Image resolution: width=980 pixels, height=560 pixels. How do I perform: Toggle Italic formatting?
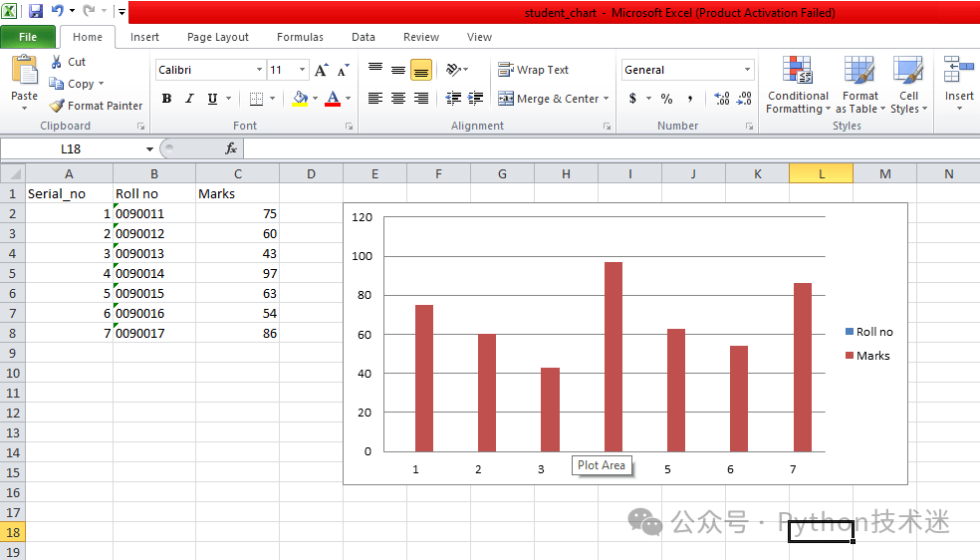tap(189, 99)
